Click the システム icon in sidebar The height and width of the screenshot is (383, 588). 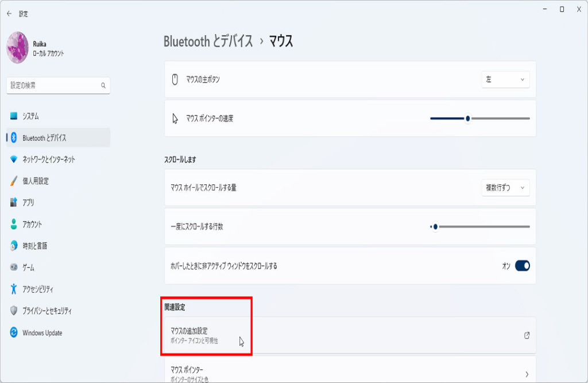(14, 116)
